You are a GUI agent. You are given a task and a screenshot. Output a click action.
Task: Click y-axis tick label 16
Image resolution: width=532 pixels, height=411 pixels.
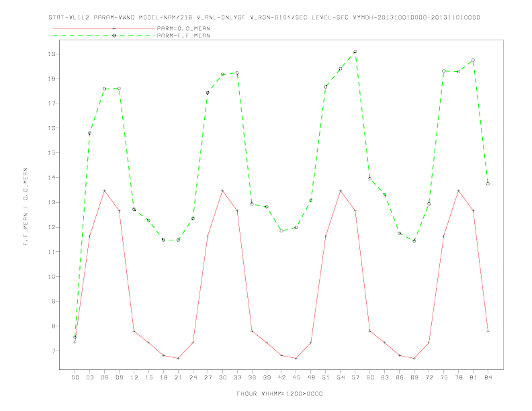pyautogui.click(x=51, y=128)
